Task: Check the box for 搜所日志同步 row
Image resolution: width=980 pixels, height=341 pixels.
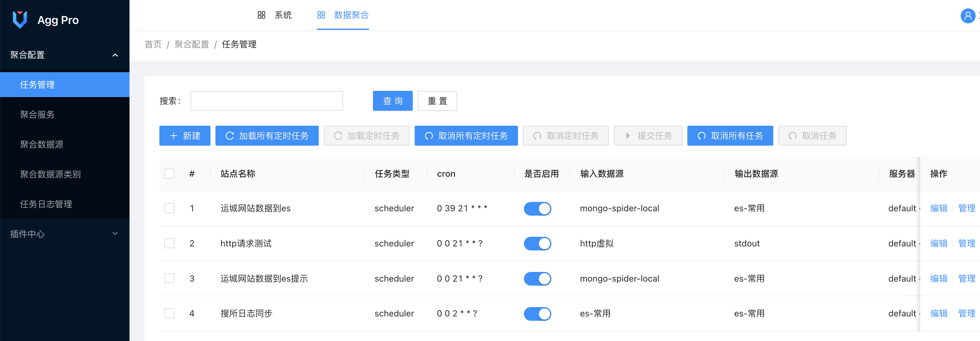Action: (x=169, y=314)
